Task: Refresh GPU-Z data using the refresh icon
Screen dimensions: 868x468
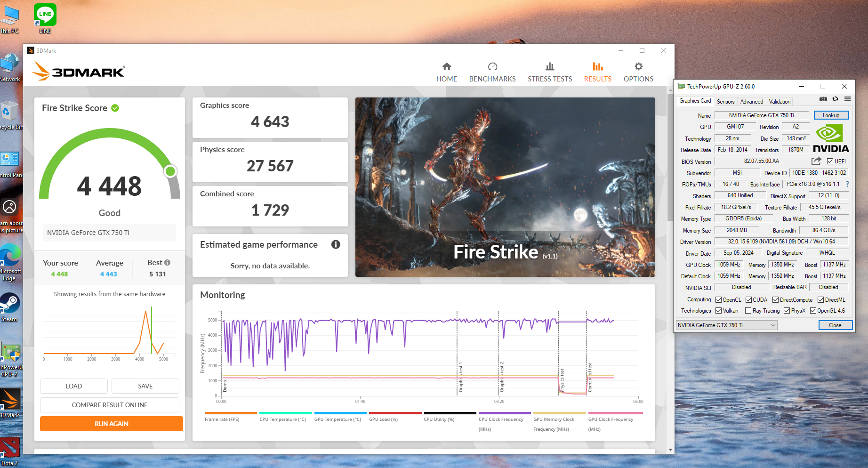Action: [x=835, y=99]
